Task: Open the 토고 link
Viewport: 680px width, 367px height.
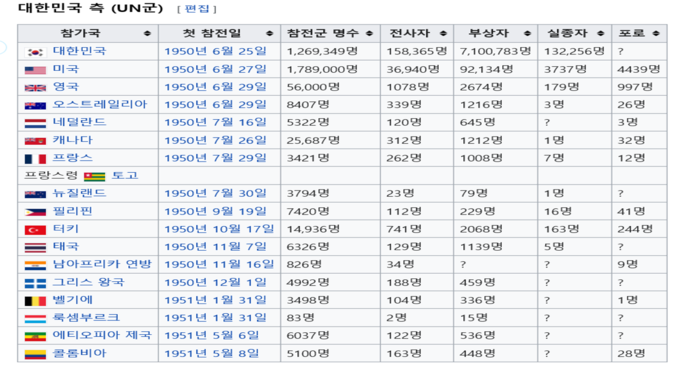Action: [125, 175]
